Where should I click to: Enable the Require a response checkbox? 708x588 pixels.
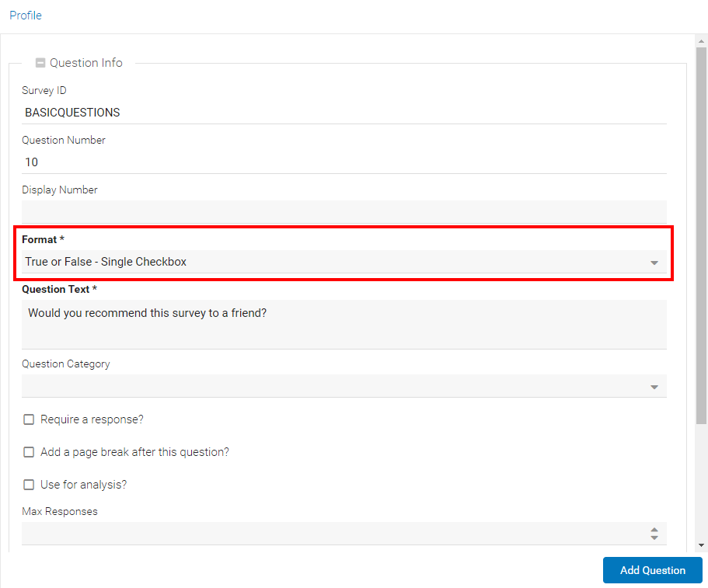pos(29,419)
